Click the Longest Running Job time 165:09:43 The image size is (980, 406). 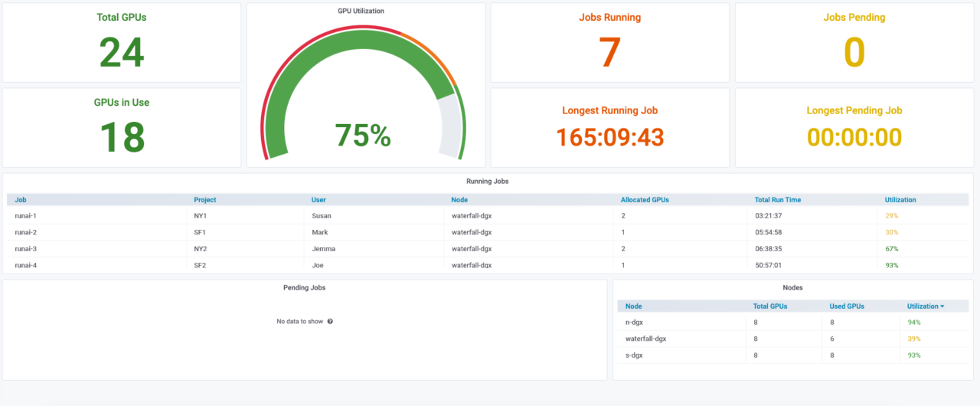click(609, 137)
